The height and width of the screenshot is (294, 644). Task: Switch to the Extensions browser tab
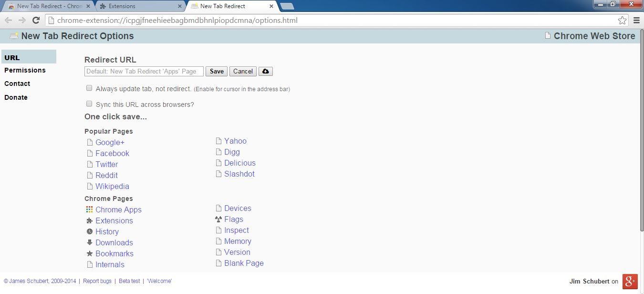134,6
